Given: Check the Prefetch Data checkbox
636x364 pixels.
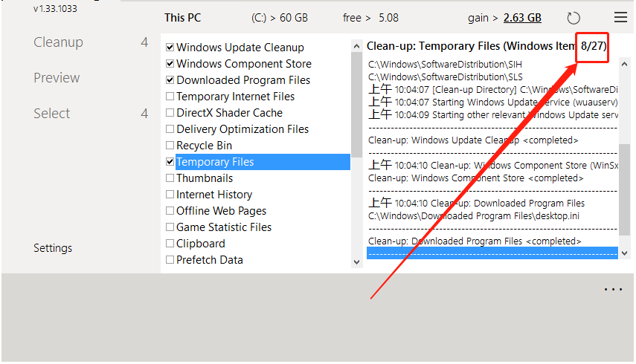Looking at the screenshot, I should click(170, 260).
